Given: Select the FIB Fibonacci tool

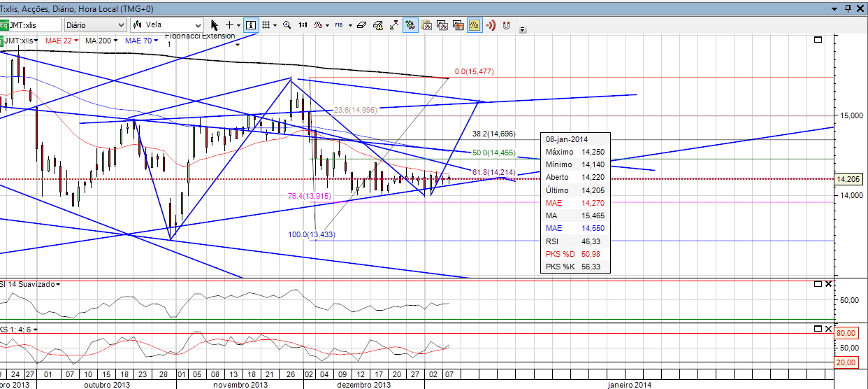Looking at the screenshot, I should [x=339, y=24].
